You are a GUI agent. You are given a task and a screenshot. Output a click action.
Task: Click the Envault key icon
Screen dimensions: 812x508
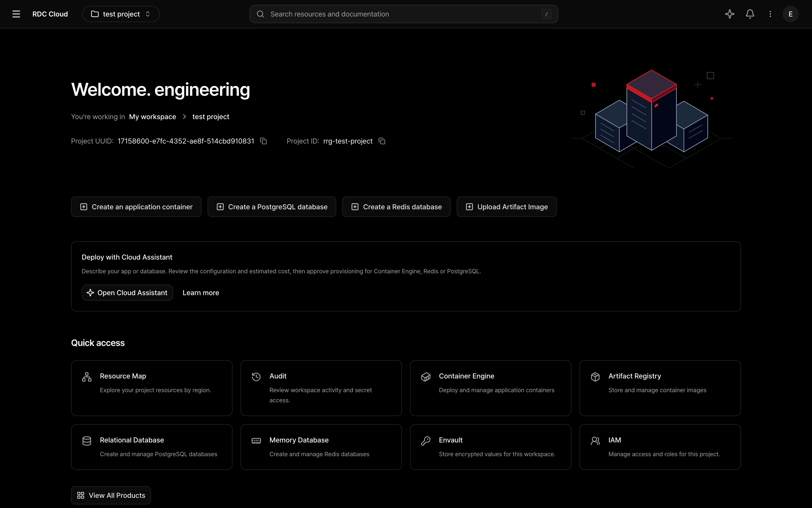[426, 441]
